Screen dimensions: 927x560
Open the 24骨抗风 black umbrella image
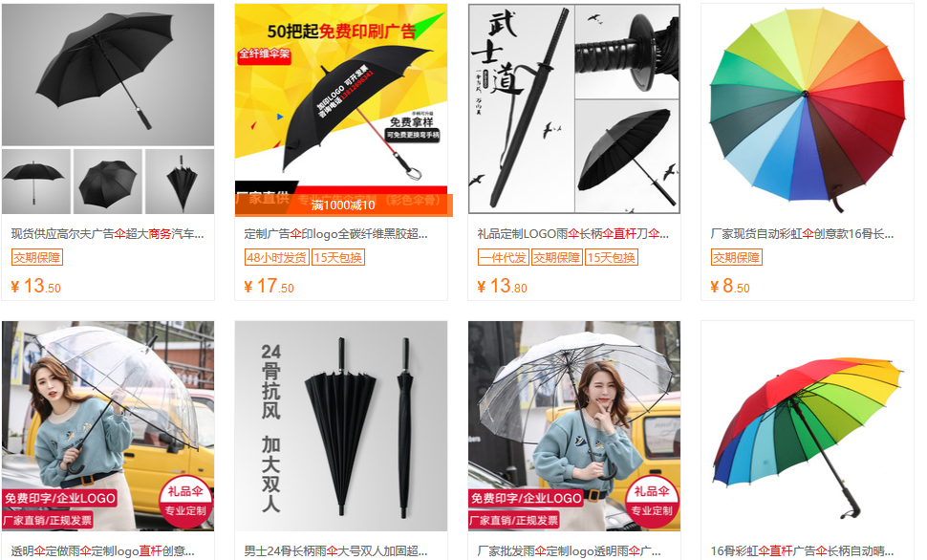341,426
